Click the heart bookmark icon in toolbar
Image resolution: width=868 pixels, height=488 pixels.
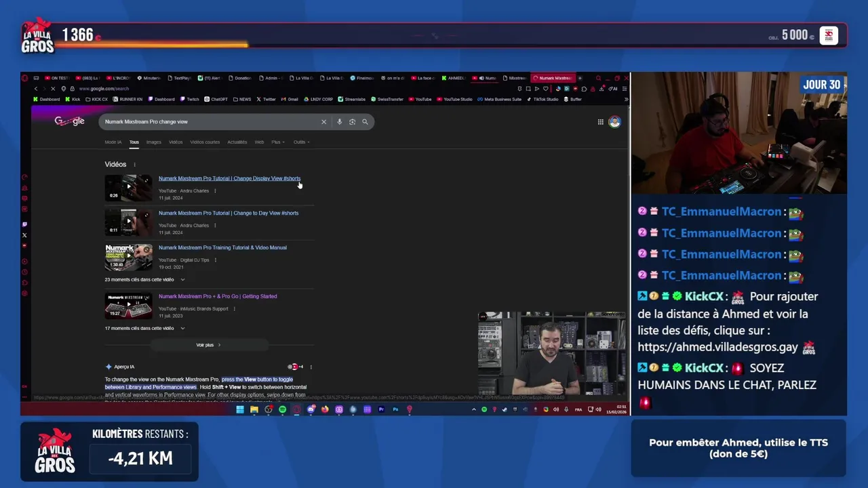(546, 89)
